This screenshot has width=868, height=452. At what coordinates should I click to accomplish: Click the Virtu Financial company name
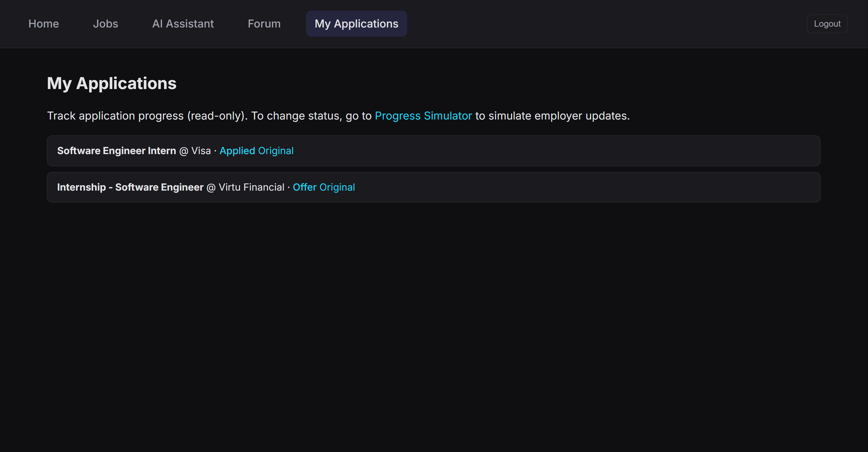[251, 187]
